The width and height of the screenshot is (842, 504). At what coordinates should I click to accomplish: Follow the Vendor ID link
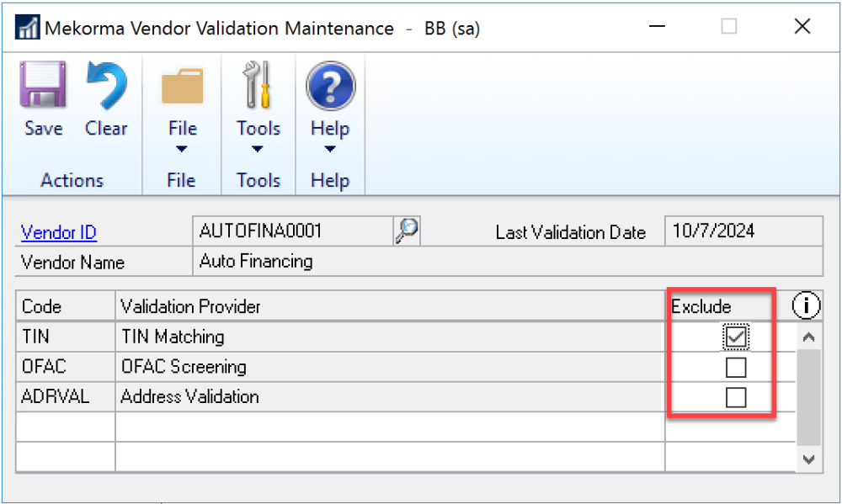pyautogui.click(x=59, y=233)
